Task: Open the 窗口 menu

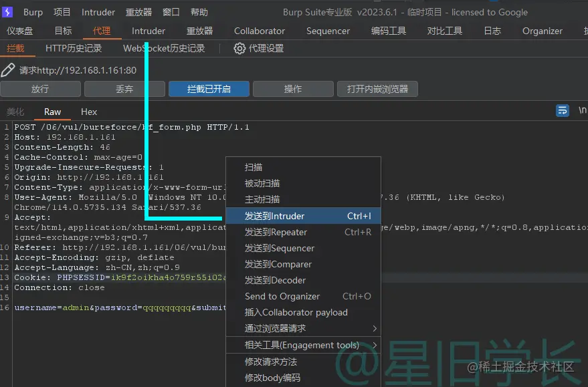Action: [x=171, y=12]
